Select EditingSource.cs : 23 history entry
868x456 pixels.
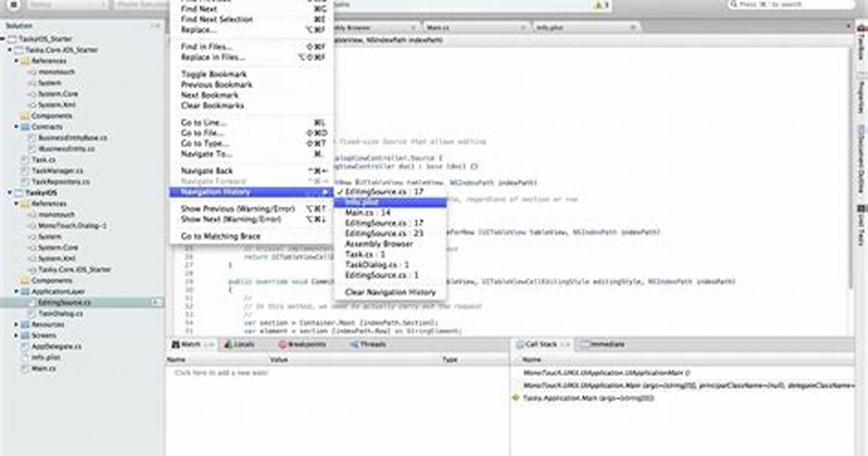tap(390, 233)
